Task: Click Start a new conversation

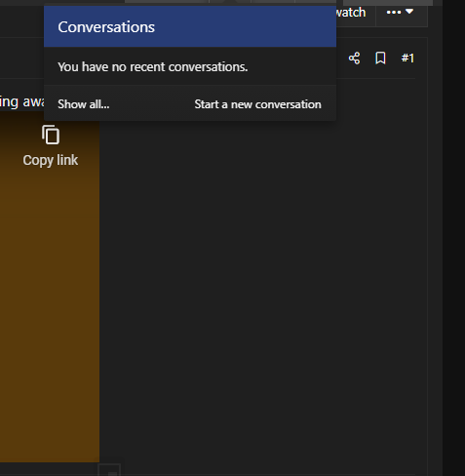Action: click(257, 104)
